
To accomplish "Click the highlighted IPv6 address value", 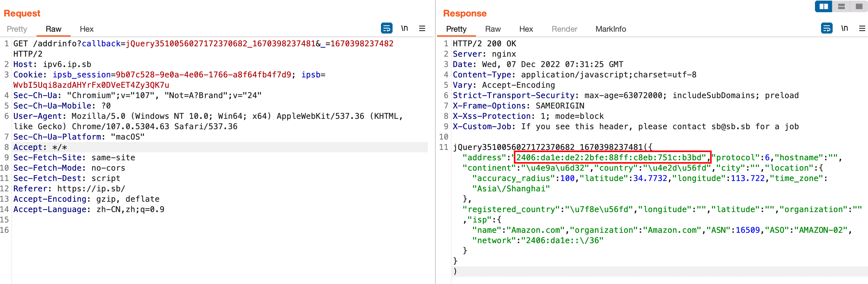I will pos(612,158).
